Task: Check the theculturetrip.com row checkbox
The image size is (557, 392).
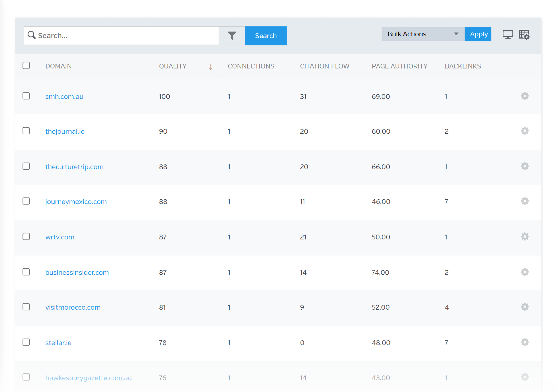Action: point(26,166)
